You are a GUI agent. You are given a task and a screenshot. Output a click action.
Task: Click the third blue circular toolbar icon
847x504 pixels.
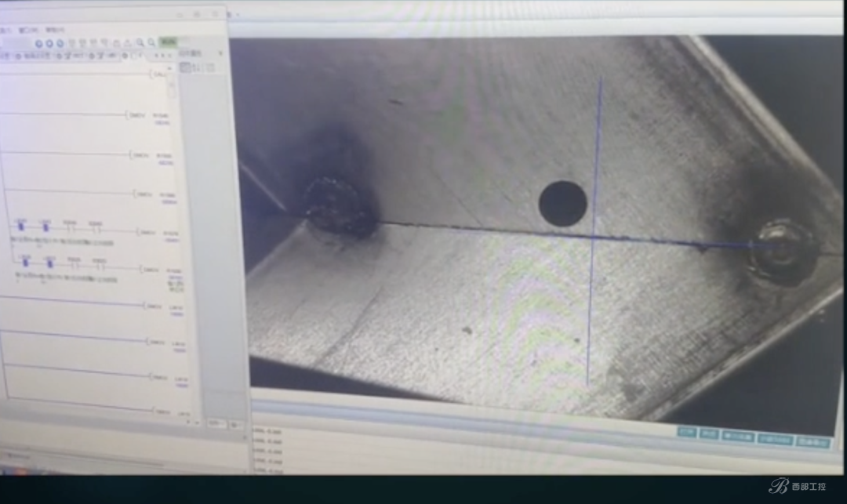[60, 44]
